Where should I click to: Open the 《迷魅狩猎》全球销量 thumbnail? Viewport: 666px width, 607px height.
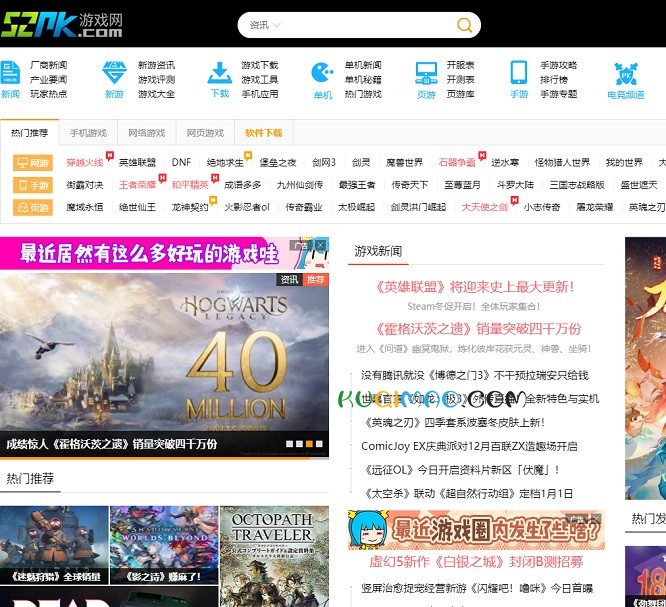tap(54, 545)
